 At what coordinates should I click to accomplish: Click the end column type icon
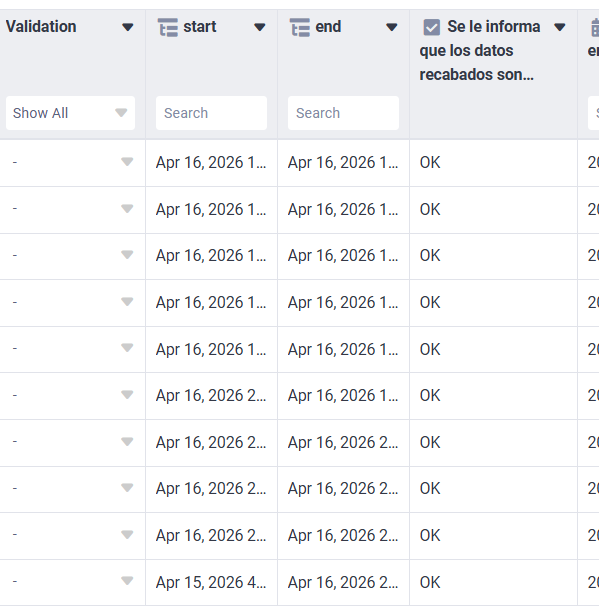pos(300,27)
